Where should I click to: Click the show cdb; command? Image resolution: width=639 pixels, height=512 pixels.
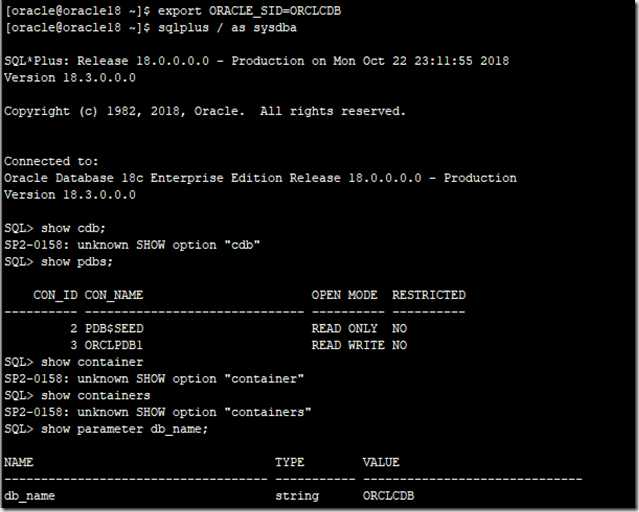click(73, 228)
